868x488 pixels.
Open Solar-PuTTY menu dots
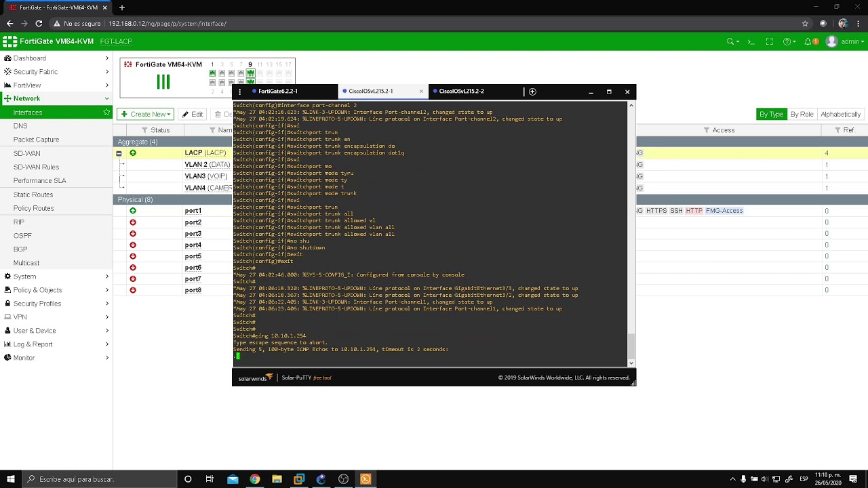tap(239, 91)
